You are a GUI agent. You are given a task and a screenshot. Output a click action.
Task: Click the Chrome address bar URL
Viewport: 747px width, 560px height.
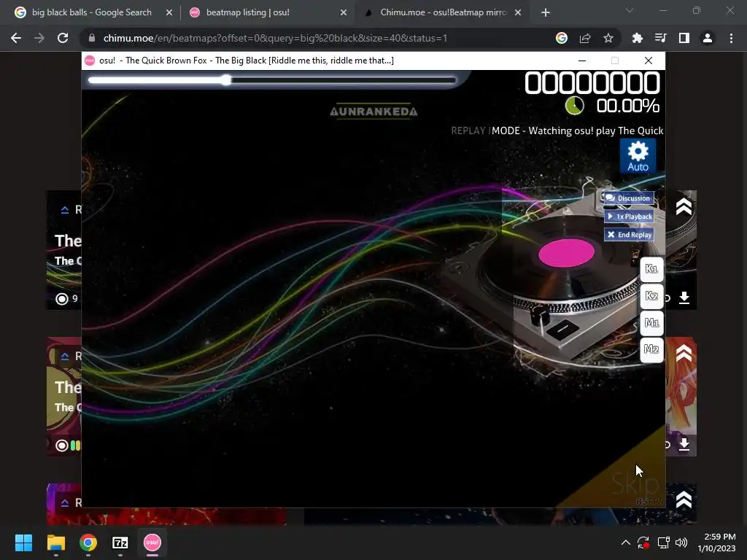click(x=275, y=38)
